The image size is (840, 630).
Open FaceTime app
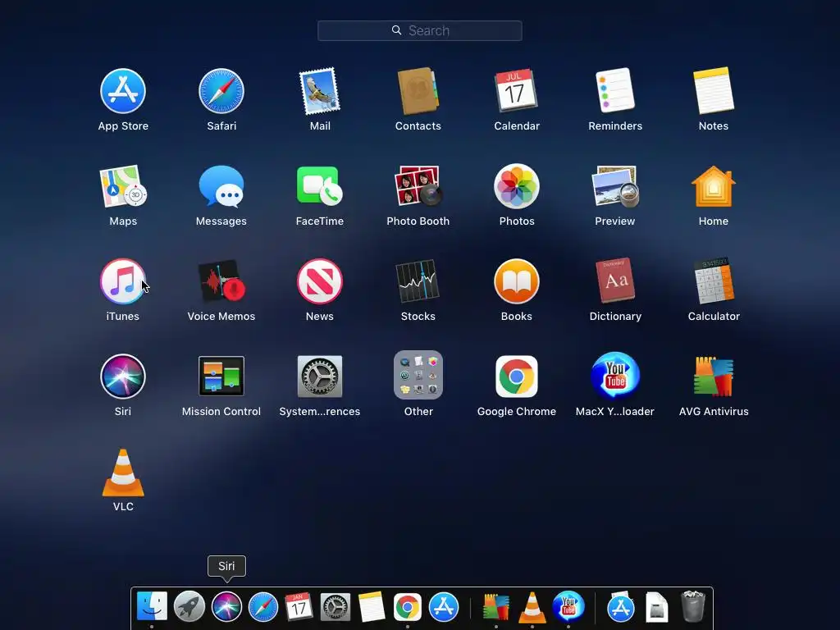point(320,186)
